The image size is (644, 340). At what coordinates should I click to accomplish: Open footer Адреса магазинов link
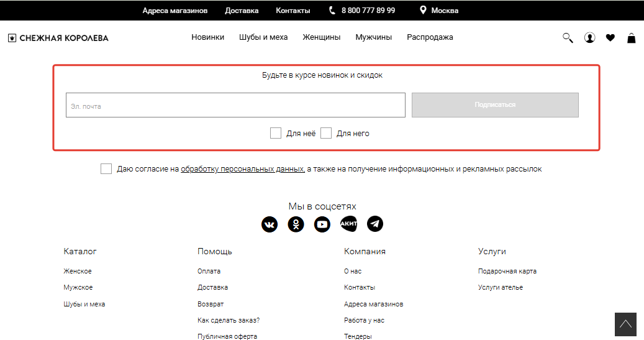point(374,304)
